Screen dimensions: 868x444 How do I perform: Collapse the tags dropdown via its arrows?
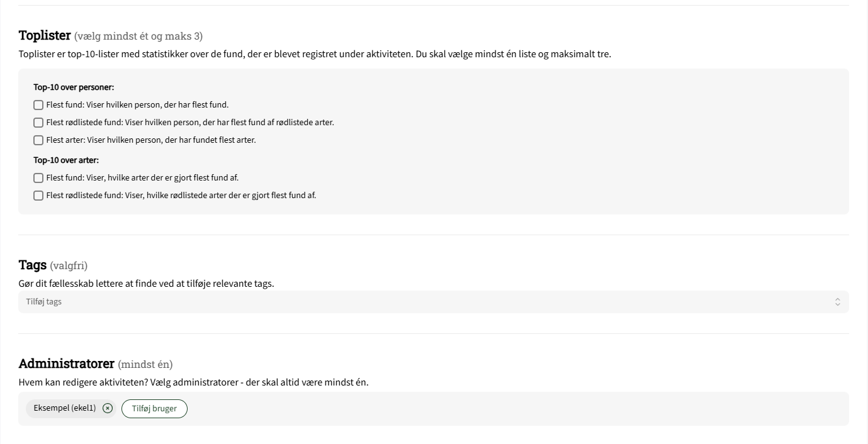pos(837,301)
